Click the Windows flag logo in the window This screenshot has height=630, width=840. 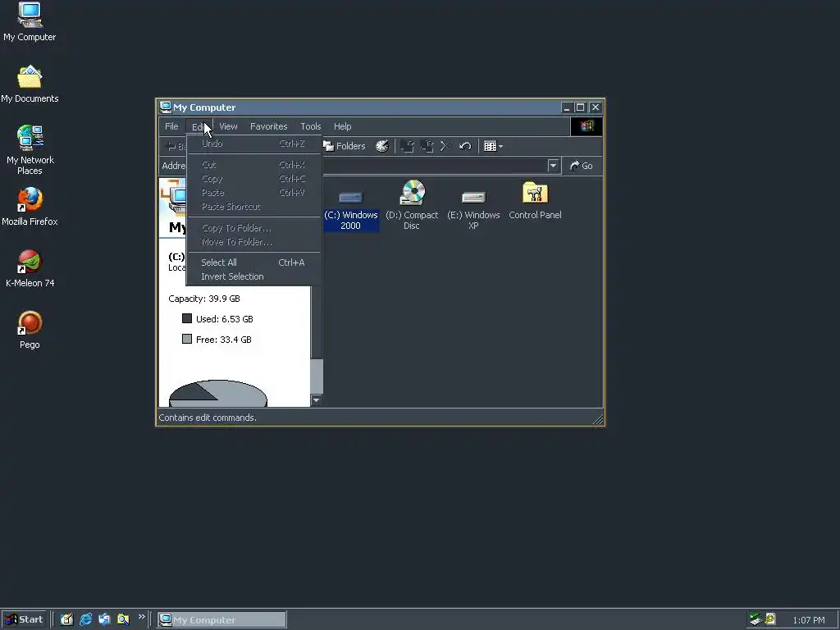(587, 126)
